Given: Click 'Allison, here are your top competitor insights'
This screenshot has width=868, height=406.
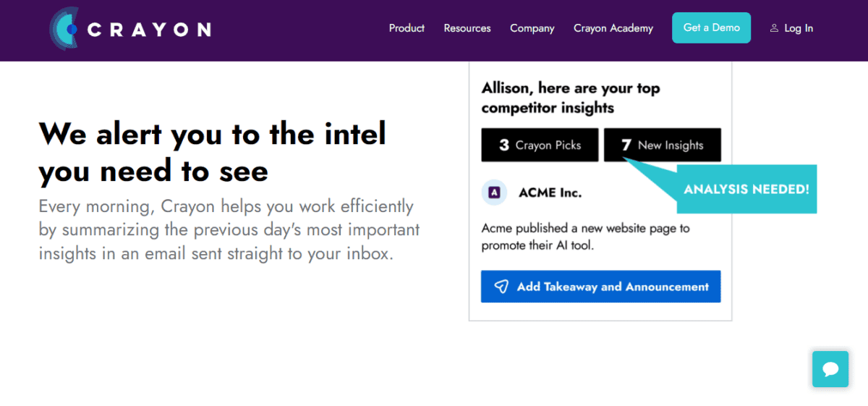Looking at the screenshot, I should (x=571, y=98).
